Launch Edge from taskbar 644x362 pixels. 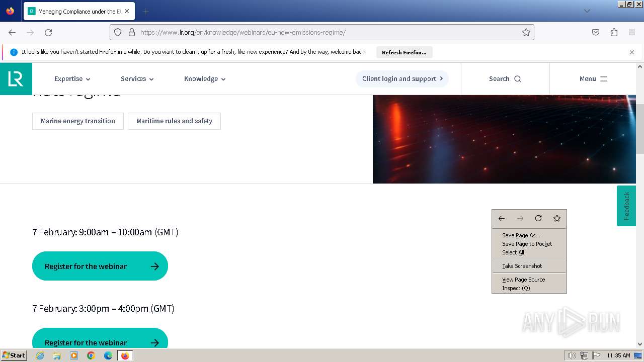(x=108, y=355)
